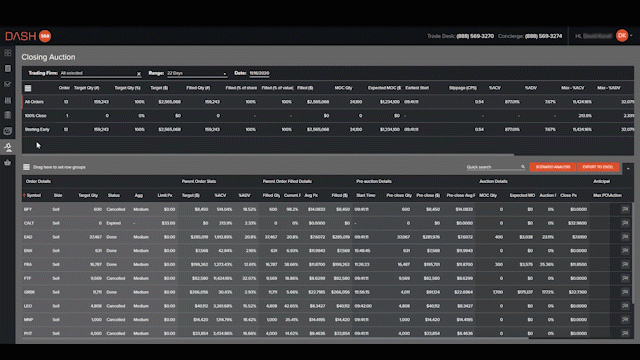640x360 pixels.
Task: Select the Starting Early summary row
Action: coord(328,129)
